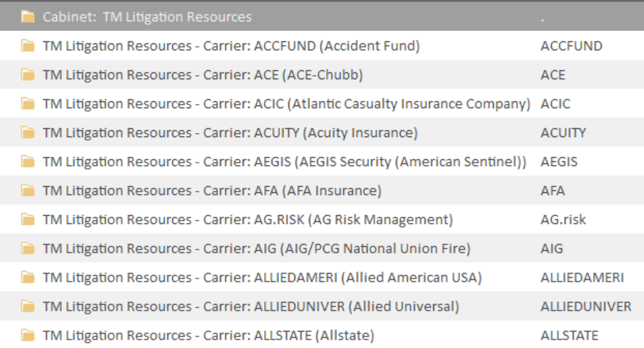
Task: Click the AEGIS code in right column
Action: click(559, 162)
